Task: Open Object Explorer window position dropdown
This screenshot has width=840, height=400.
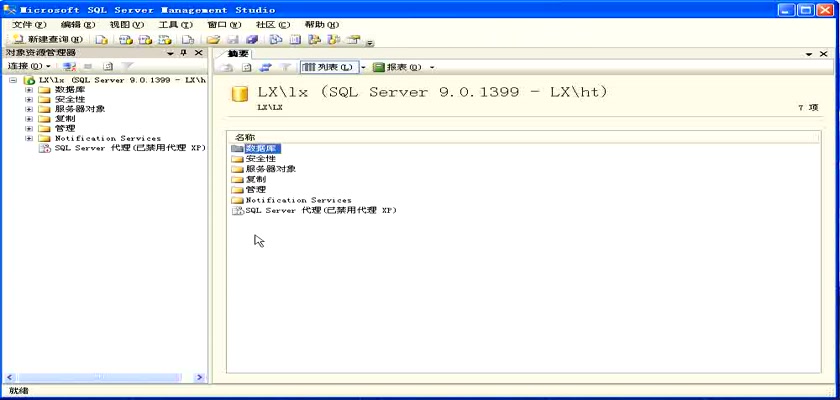Action: 170,53
